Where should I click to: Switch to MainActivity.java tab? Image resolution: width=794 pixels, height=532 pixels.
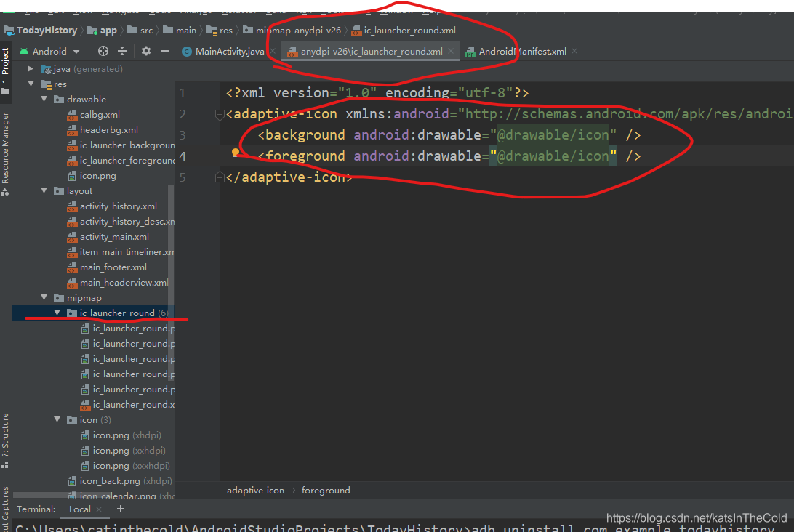pyautogui.click(x=223, y=52)
